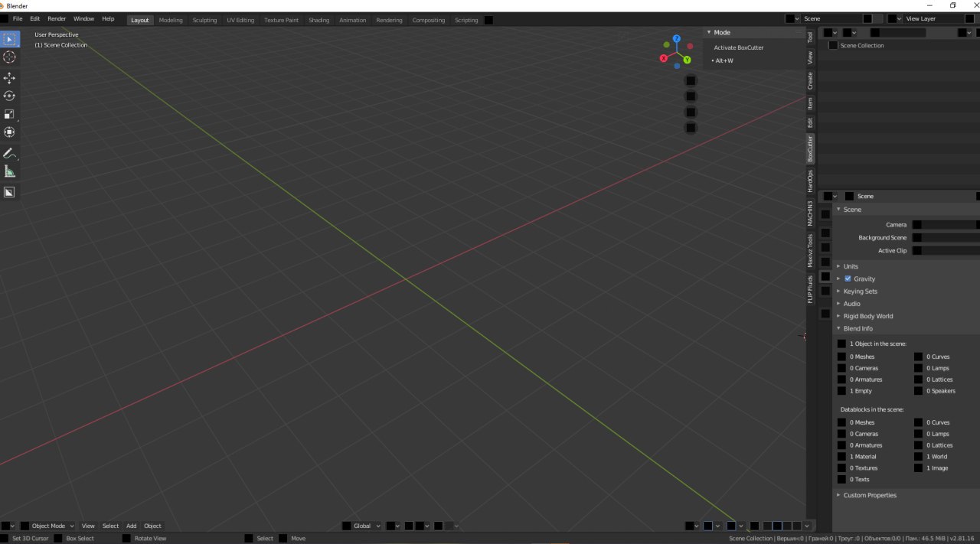This screenshot has width=980, height=544.
Task: Expand the Keying Sets section
Action: [838, 292]
